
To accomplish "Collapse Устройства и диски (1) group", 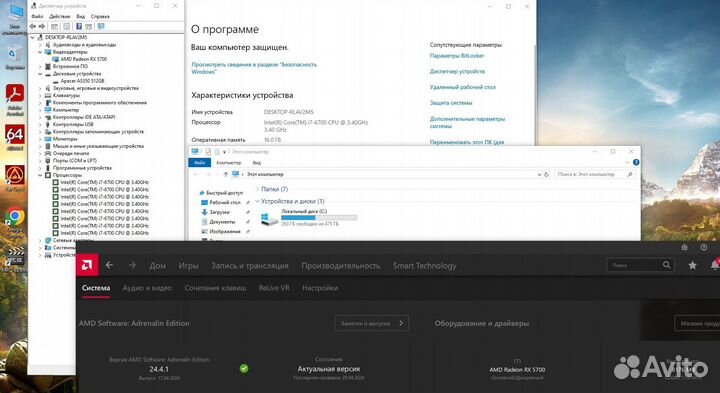I will point(257,201).
